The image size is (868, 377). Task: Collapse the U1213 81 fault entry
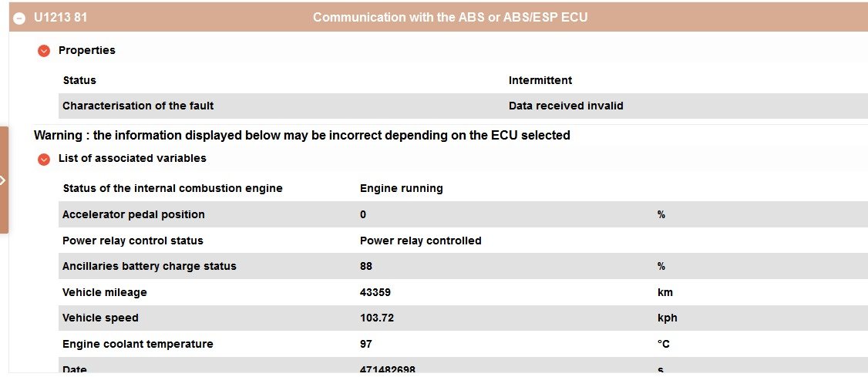[19, 19]
